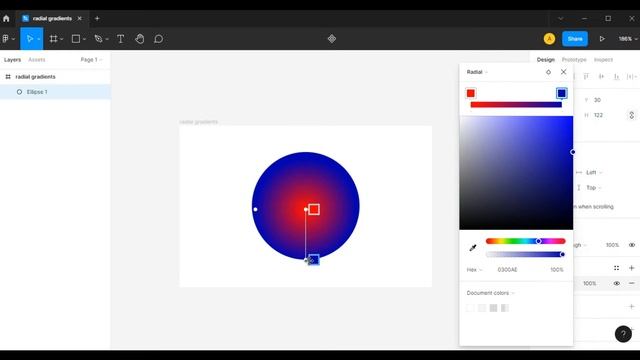The height and width of the screenshot is (360, 640).
Task: Open the Figma main menu icon
Action: point(5,39)
